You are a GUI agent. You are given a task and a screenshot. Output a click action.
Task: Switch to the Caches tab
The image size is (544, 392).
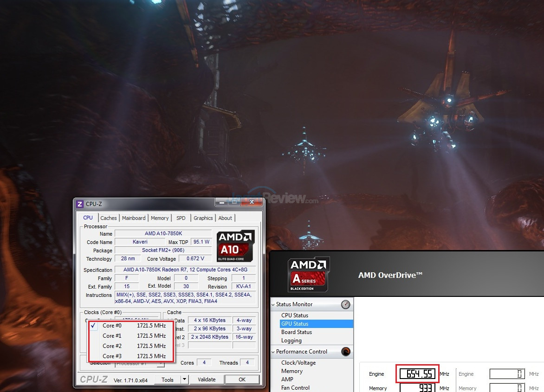pos(109,218)
